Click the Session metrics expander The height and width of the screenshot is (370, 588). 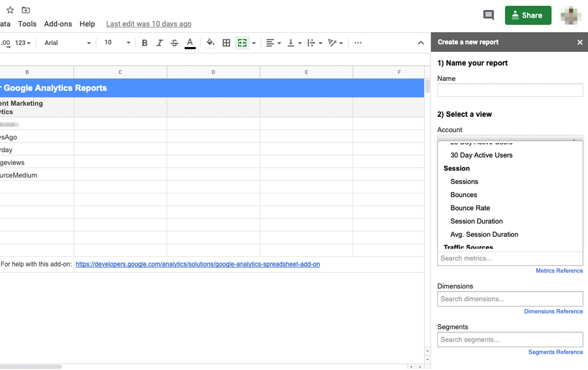pyautogui.click(x=457, y=168)
